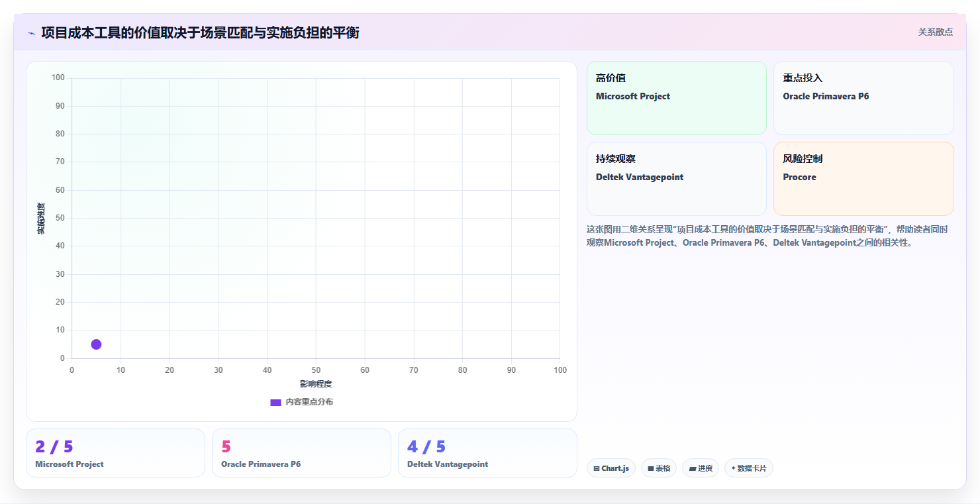Click the Chart.js tag chip
980x504 pixels.
pos(611,468)
